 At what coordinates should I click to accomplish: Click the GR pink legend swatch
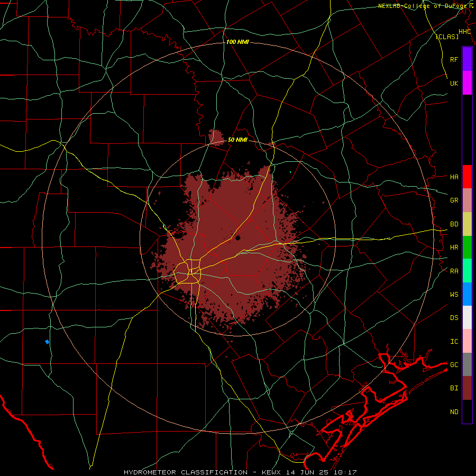coord(467,200)
